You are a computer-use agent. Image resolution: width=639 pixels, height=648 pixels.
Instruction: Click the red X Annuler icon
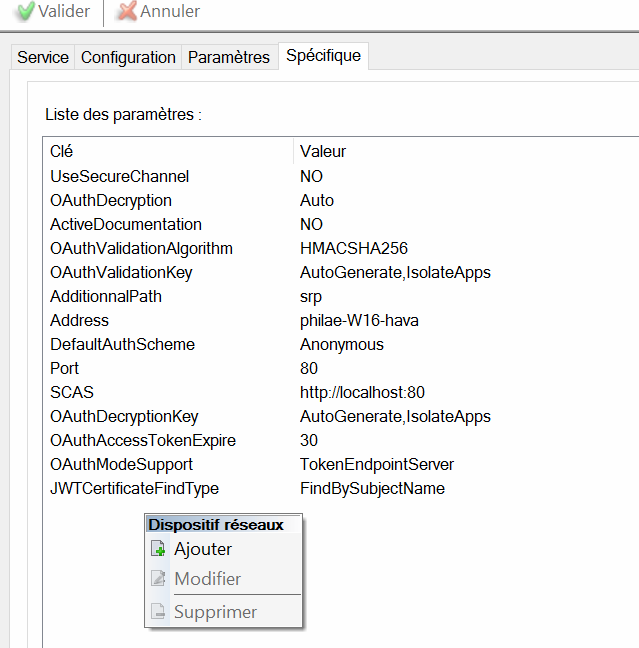point(127,12)
